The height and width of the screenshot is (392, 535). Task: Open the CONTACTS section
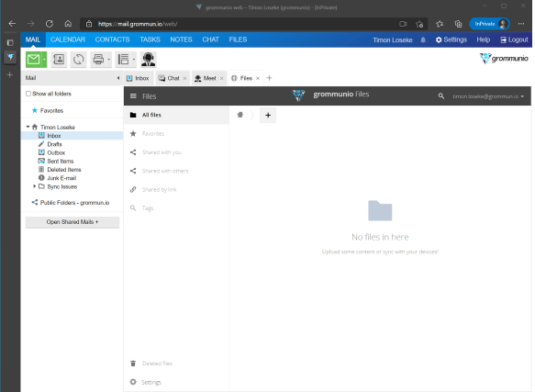pos(112,39)
